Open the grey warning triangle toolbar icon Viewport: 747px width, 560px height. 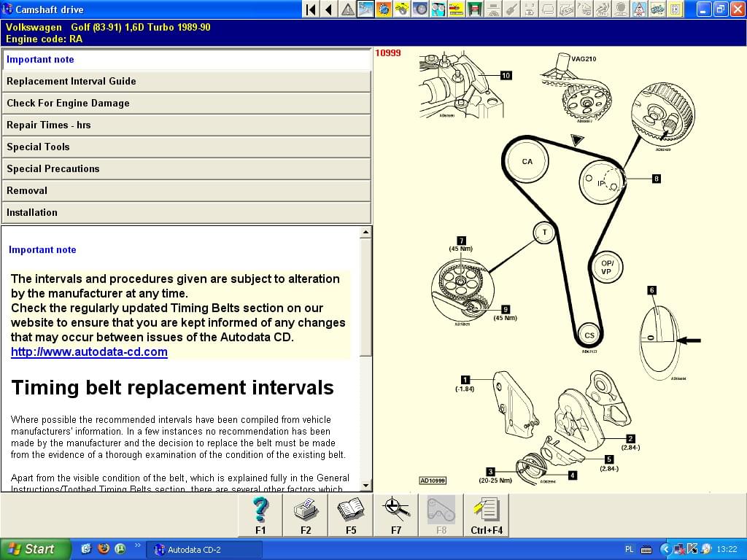pyautogui.click(x=348, y=9)
